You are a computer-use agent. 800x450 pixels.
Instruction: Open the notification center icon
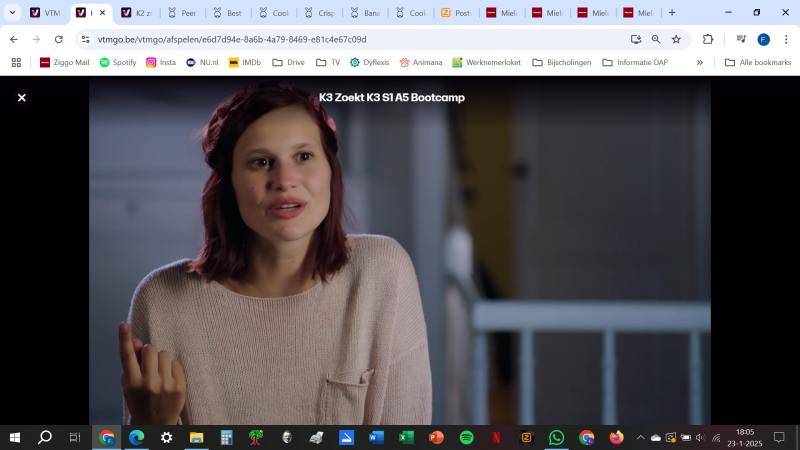click(x=779, y=437)
